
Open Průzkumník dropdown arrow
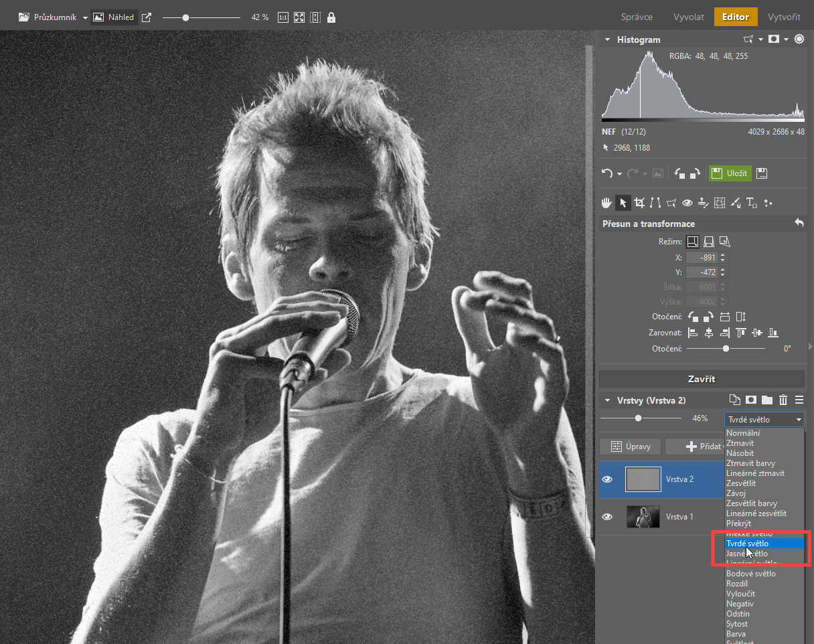[86, 18]
